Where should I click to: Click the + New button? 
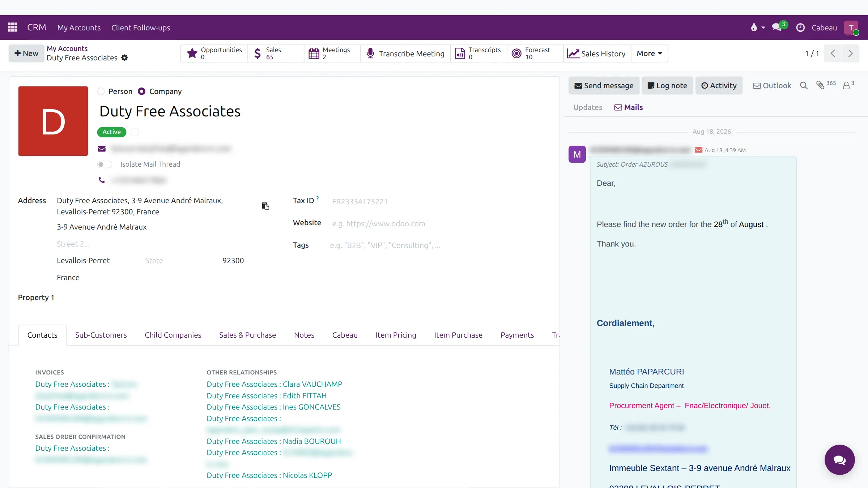click(26, 53)
